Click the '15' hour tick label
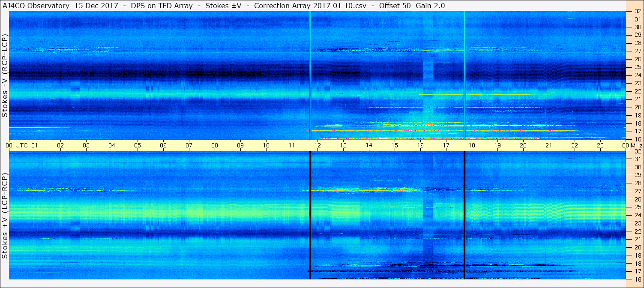644x288 pixels. pos(395,145)
